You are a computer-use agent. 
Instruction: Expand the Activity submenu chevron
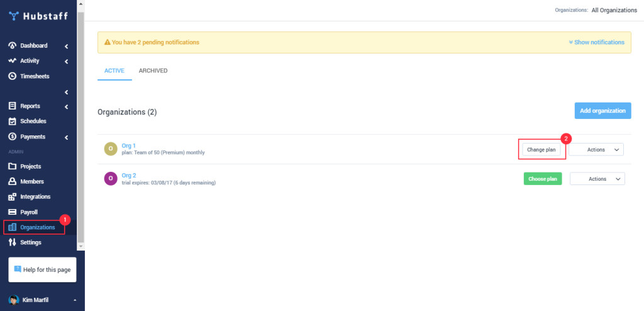tap(66, 62)
